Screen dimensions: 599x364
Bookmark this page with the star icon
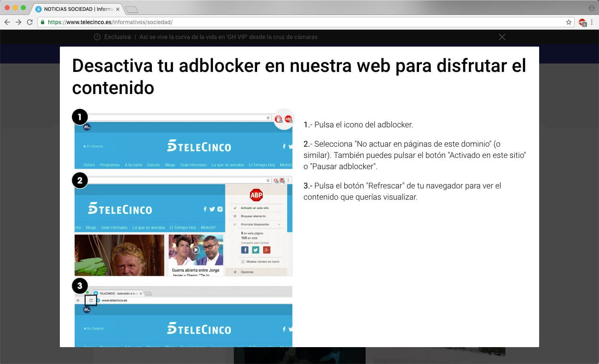(x=568, y=22)
